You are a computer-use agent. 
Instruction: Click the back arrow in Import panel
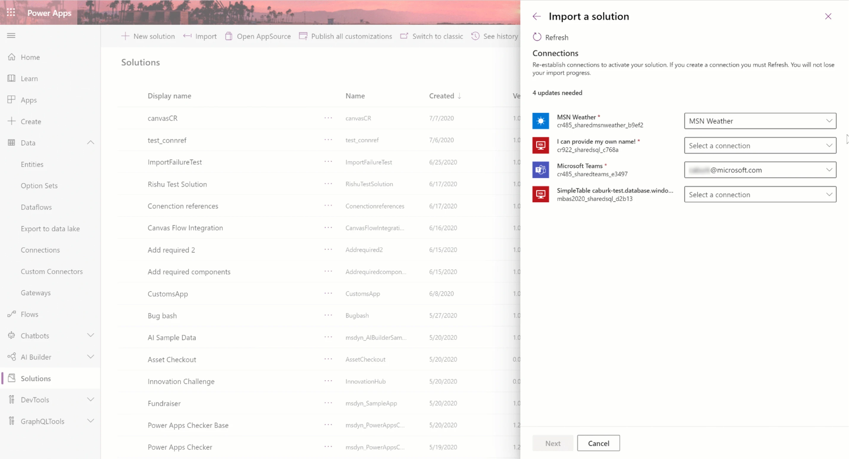point(536,16)
